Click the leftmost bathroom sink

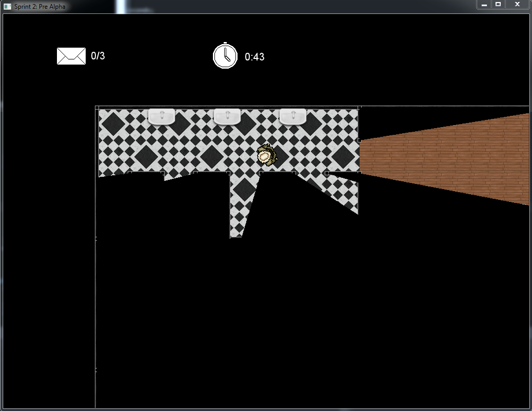[x=161, y=117]
